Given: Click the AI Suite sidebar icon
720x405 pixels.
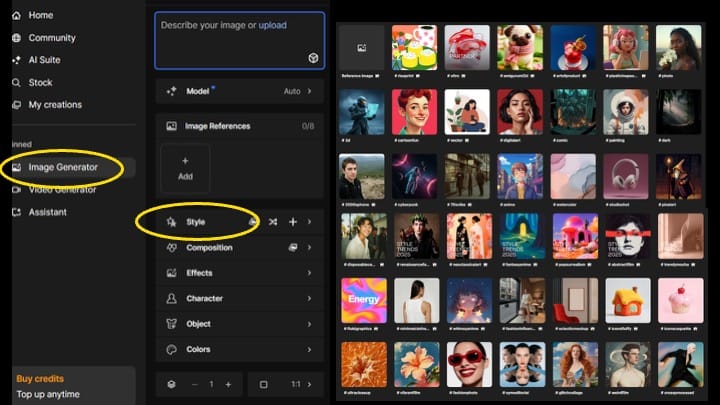Looking at the screenshot, I should [x=16, y=60].
